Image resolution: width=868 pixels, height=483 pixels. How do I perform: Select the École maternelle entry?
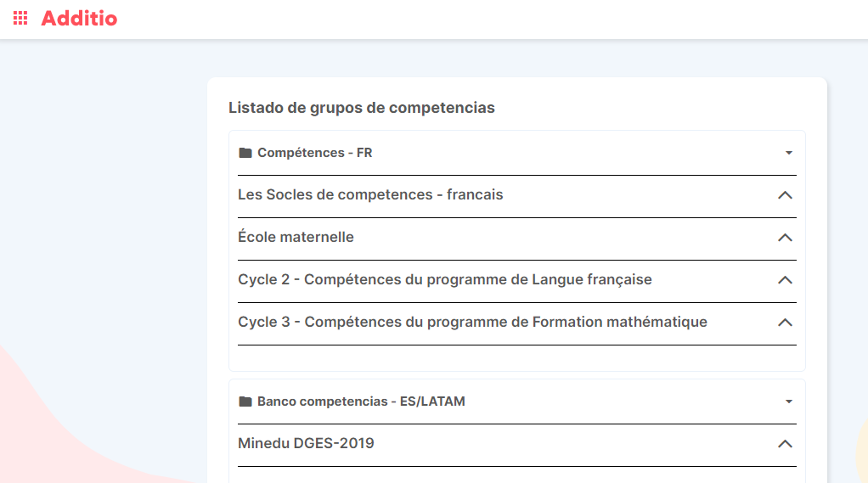pos(296,238)
